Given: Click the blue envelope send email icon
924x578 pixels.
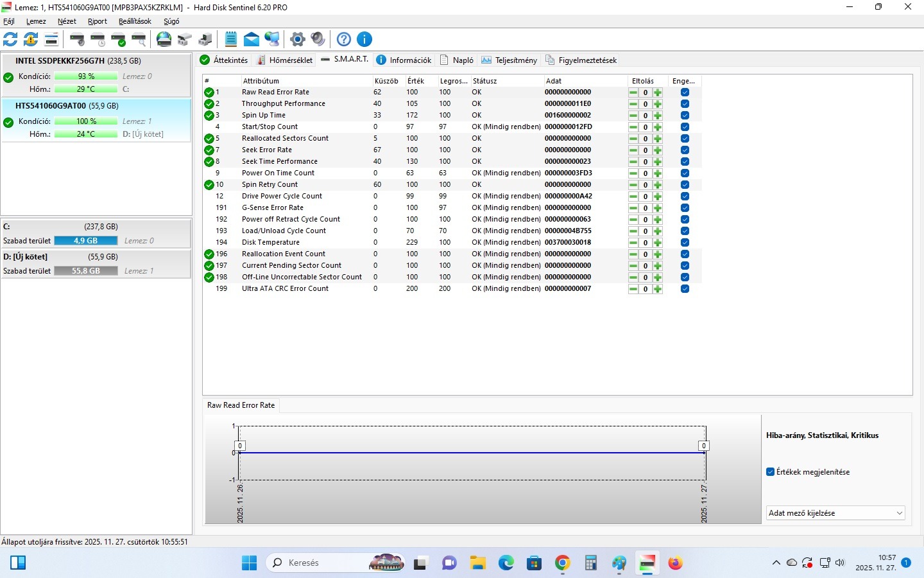Looking at the screenshot, I should pos(252,39).
